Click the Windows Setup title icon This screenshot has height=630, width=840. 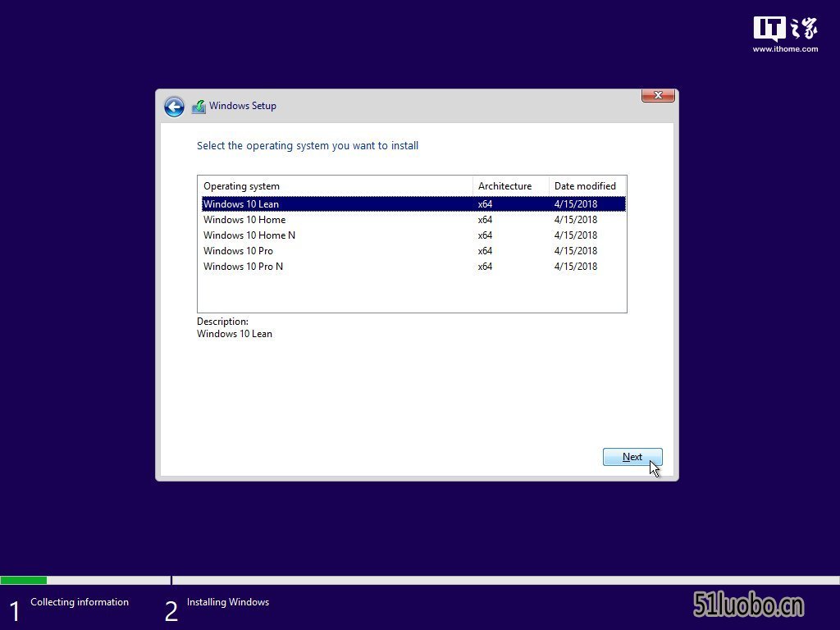click(x=199, y=107)
